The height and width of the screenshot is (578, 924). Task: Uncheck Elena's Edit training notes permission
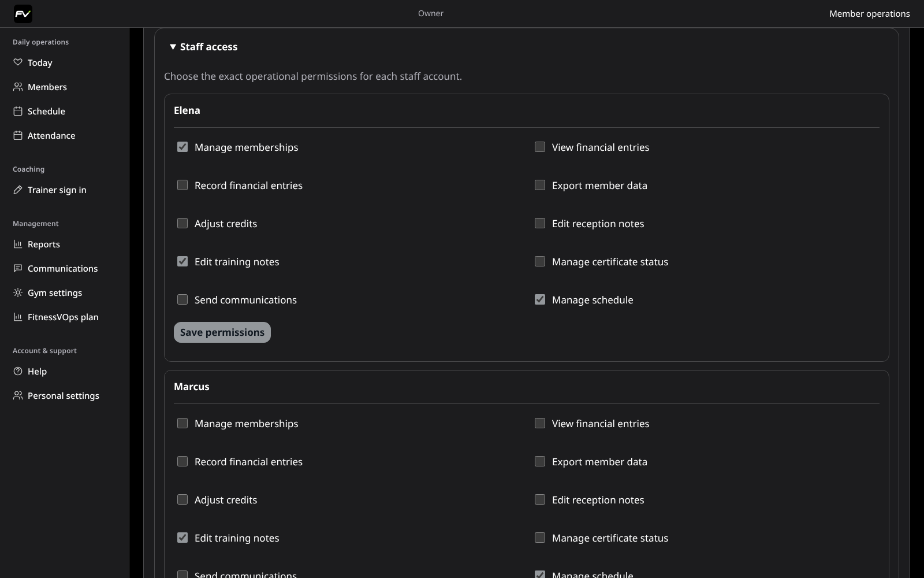click(182, 261)
